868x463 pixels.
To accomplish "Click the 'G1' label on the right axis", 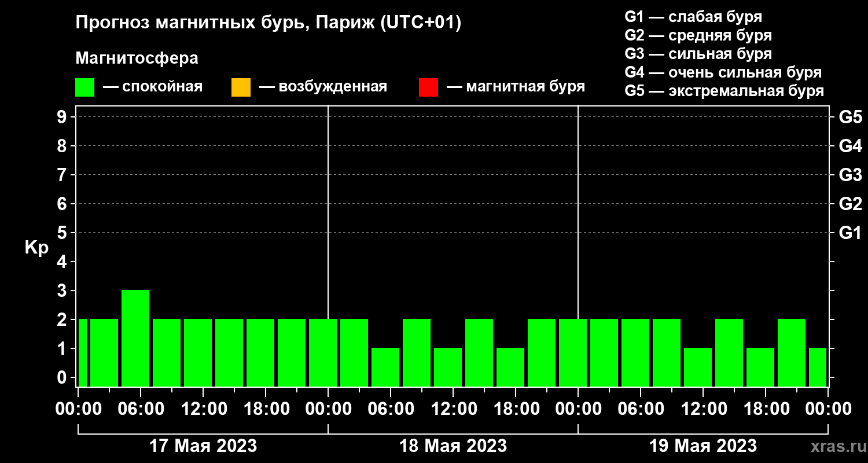I will (x=850, y=233).
